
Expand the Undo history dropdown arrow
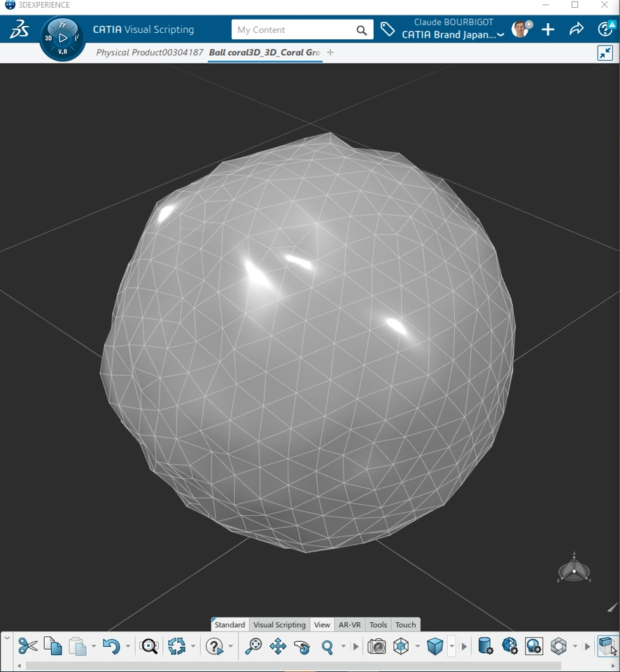127,646
